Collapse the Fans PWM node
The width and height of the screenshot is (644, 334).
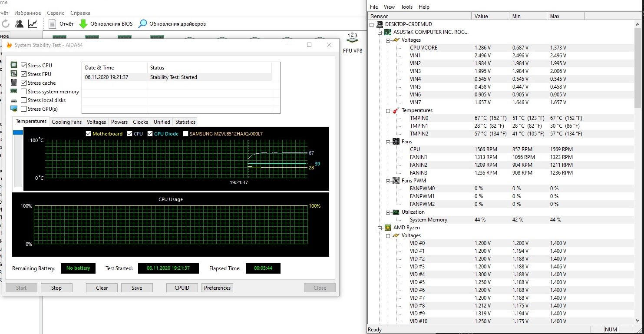coord(388,181)
